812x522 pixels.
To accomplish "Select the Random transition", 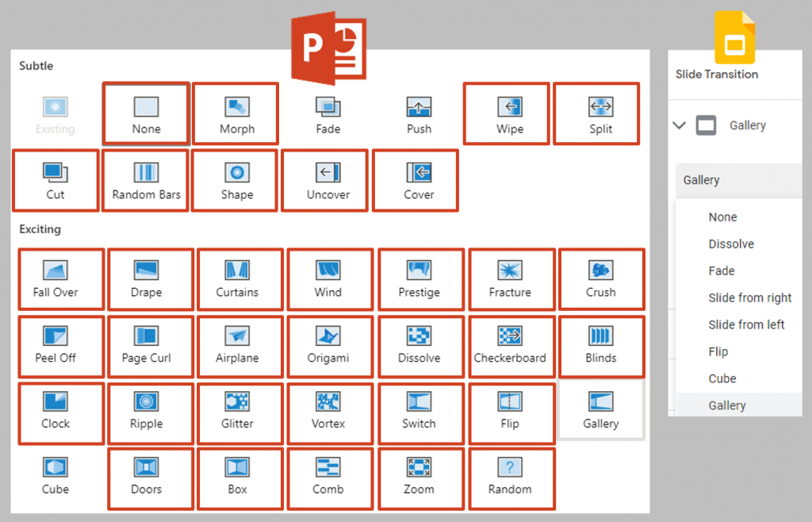I will coord(511,479).
